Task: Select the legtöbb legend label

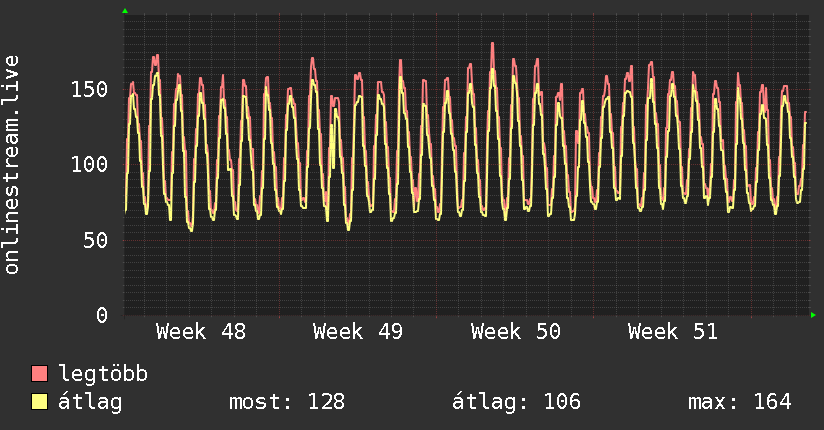Action: 103,374
